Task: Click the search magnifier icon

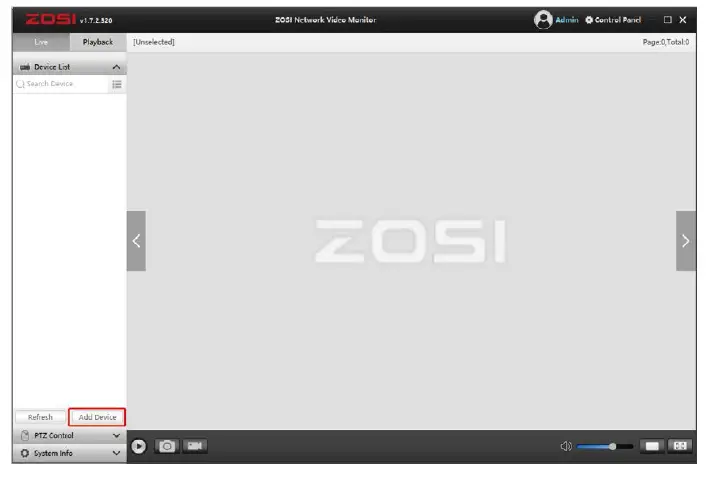Action: pos(20,84)
